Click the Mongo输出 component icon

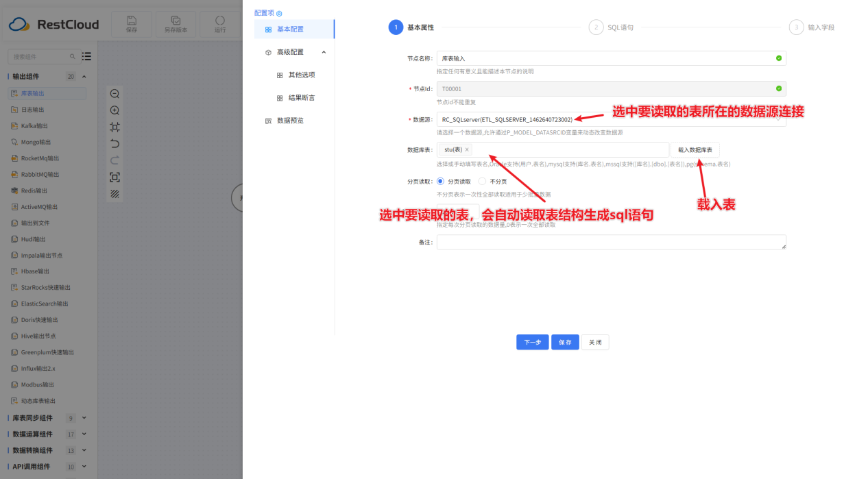(14, 142)
